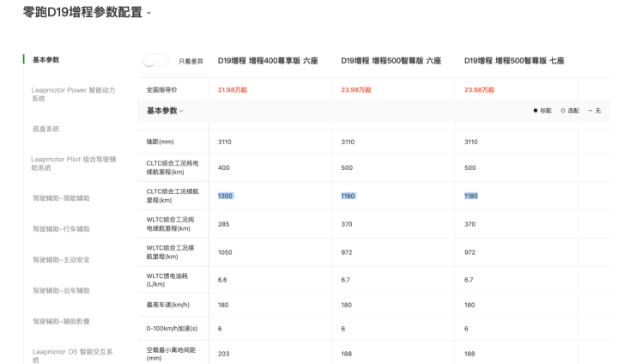618x364 pixels.
Task: Click the 全国指导价 row label
Action: 161,90
